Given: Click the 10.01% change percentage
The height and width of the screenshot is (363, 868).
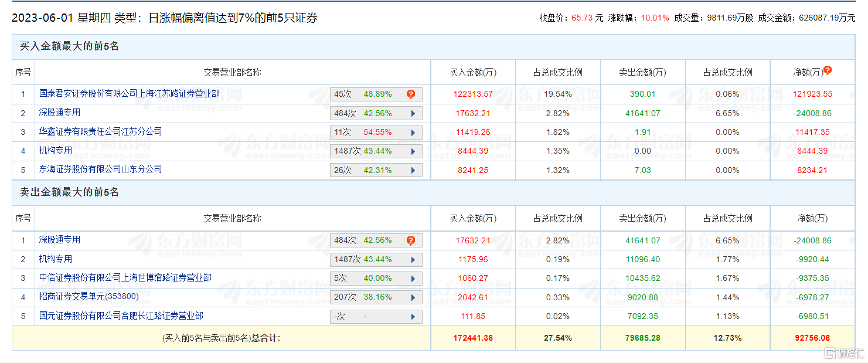Looking at the screenshot, I should [655, 18].
